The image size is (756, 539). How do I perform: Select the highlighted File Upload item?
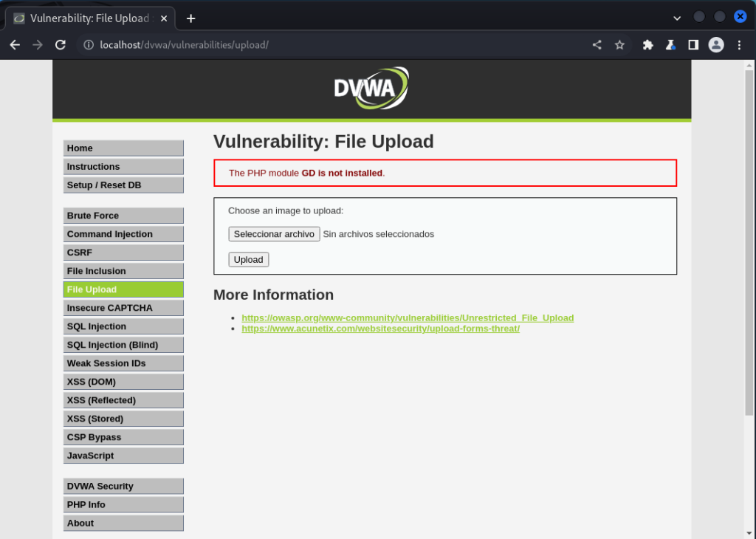tap(123, 289)
